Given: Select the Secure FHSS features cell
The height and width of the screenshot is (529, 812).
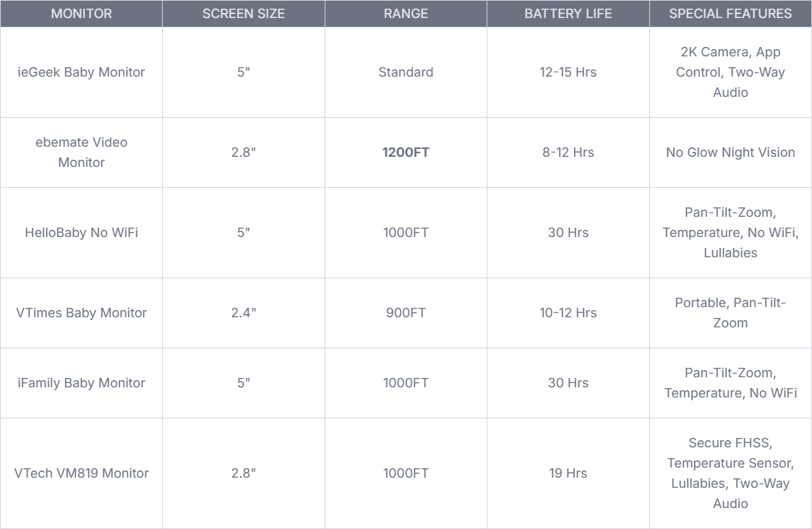Looking at the screenshot, I should click(730, 473).
